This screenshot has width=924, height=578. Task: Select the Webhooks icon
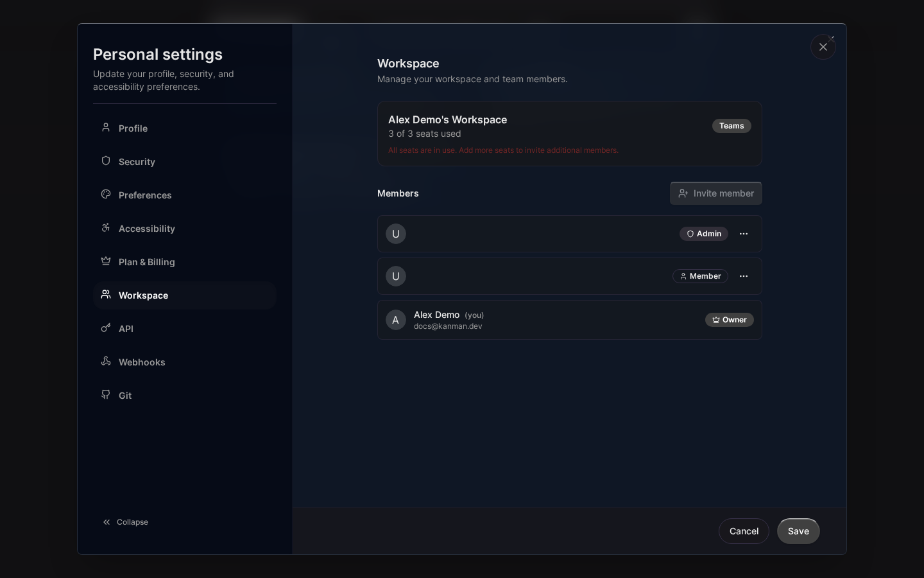point(106,361)
